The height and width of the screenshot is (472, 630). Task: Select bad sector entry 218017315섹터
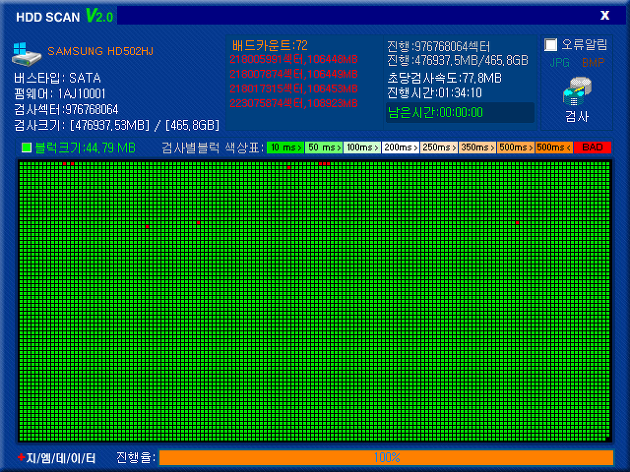point(293,89)
